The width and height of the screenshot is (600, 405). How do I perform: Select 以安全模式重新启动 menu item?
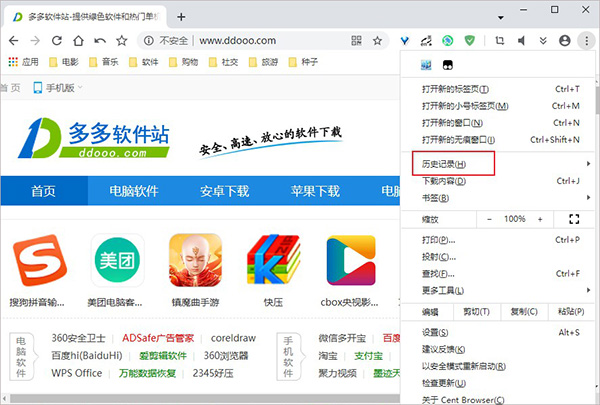point(497,366)
